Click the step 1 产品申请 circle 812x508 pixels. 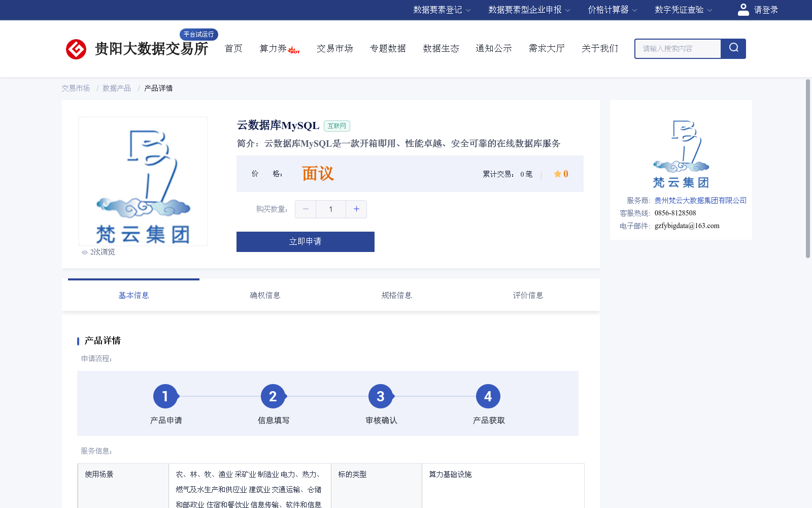click(x=165, y=396)
